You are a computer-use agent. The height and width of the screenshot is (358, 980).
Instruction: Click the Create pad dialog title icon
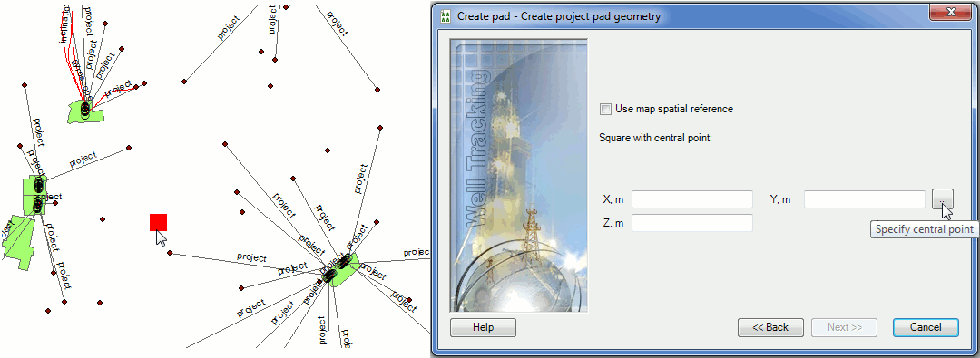[x=446, y=16]
